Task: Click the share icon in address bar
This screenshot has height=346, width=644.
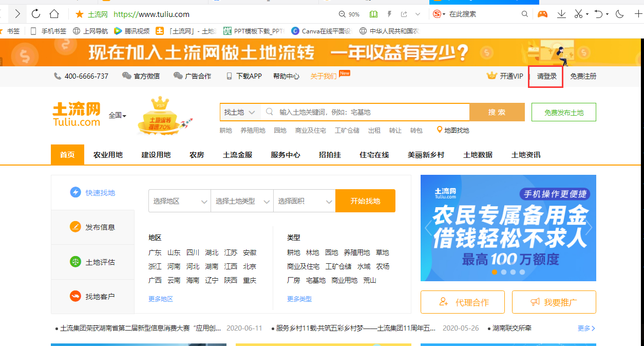Action: pyautogui.click(x=404, y=14)
